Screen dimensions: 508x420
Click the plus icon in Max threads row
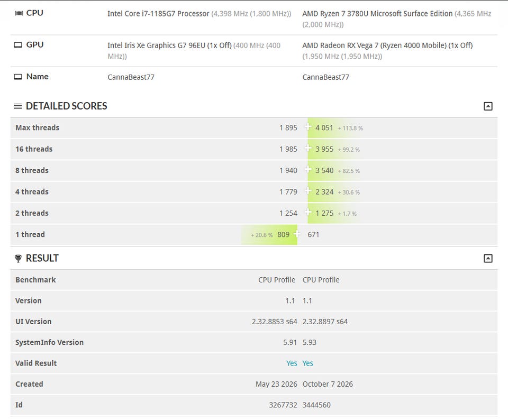tap(308, 127)
